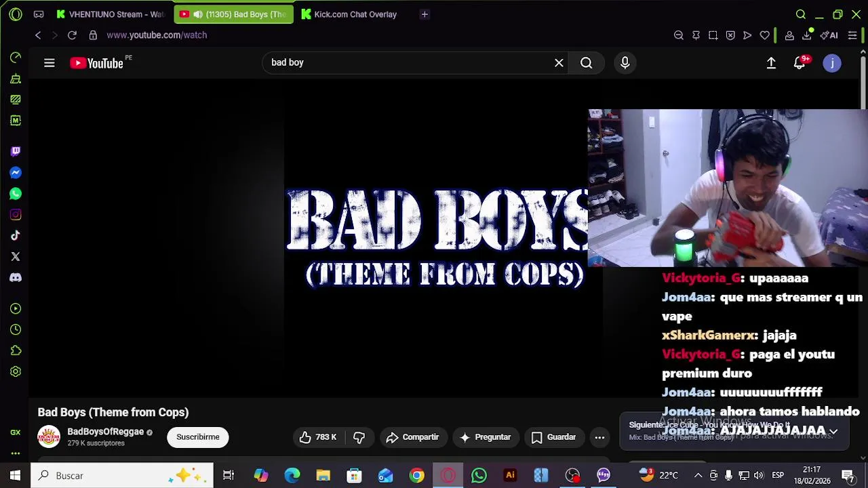Open Easy Setup sliders icon
Viewport: 868px width, 488px height.
click(x=853, y=35)
